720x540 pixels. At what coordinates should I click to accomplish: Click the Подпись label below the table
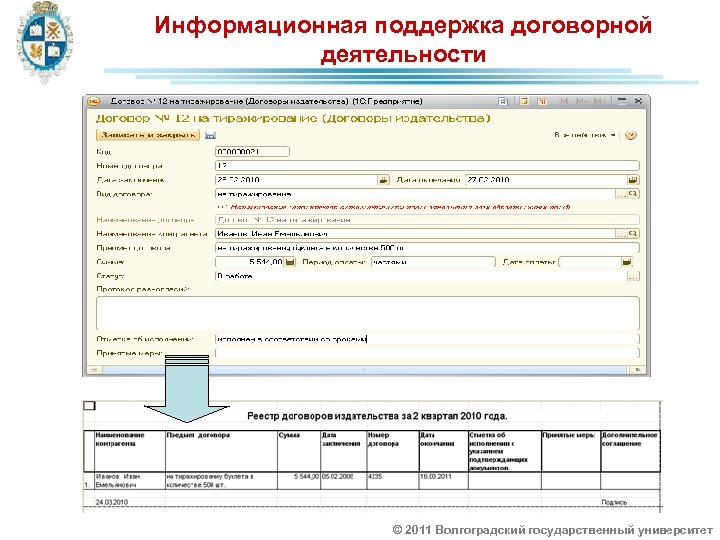tap(614, 502)
